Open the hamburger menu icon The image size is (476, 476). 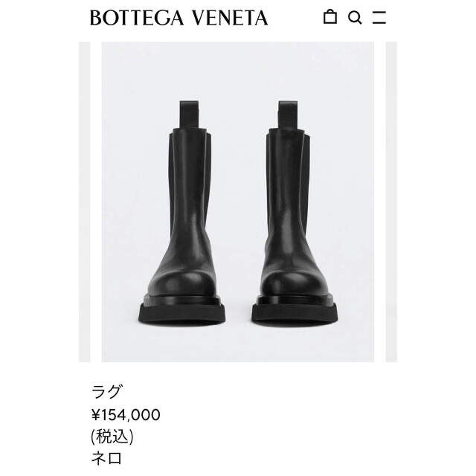pyautogui.click(x=379, y=17)
